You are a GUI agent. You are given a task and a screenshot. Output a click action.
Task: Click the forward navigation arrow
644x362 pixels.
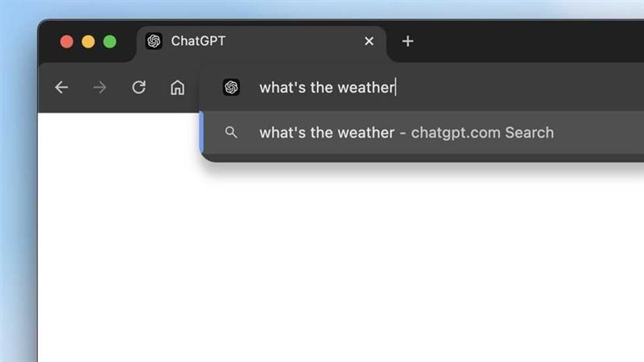click(x=100, y=87)
